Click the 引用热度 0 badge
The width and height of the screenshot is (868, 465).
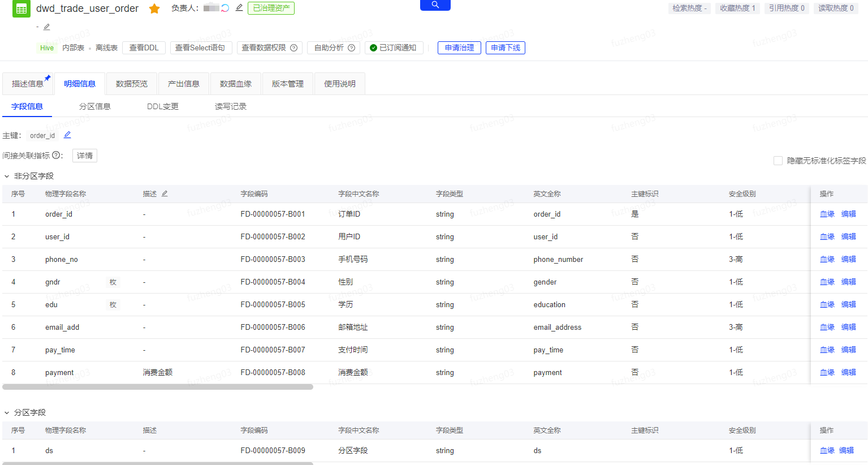click(787, 8)
